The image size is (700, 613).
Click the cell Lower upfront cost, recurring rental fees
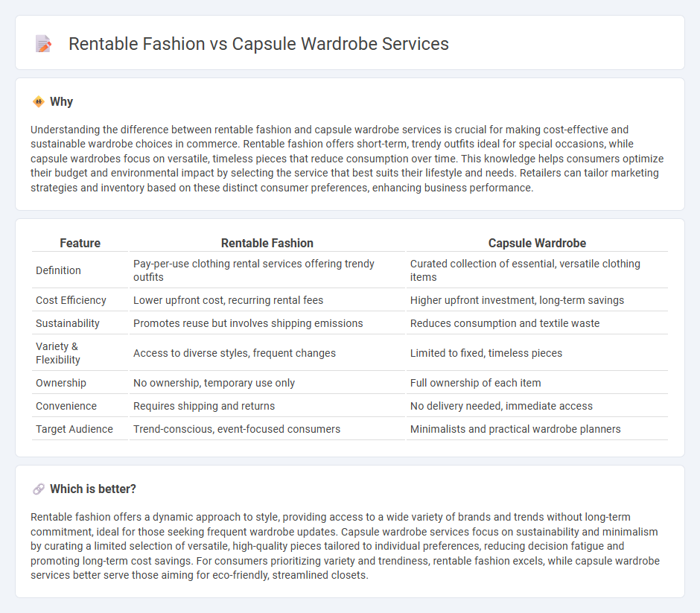tap(267, 300)
